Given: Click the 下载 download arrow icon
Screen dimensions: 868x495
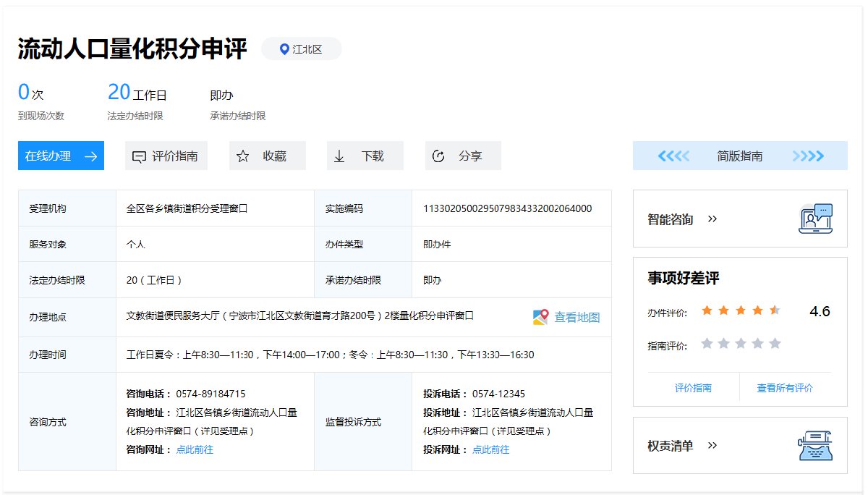Looking at the screenshot, I should (339, 156).
